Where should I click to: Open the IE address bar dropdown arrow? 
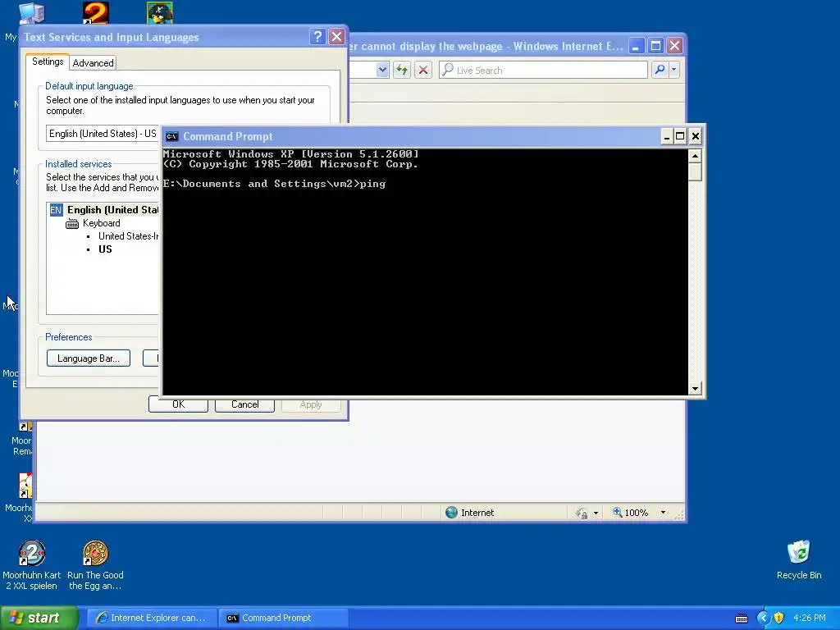click(x=382, y=70)
